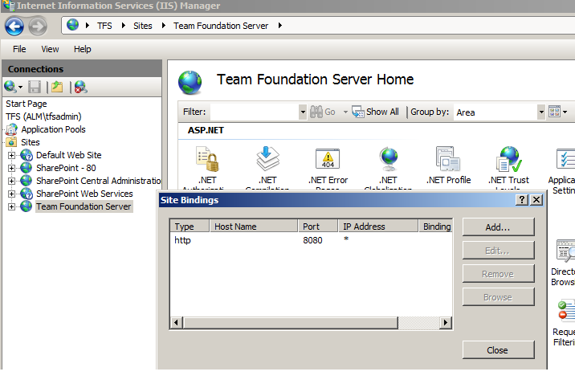This screenshot has width=575, height=392.
Task: Expand the SharePoint Central Administration node
Action: point(11,181)
